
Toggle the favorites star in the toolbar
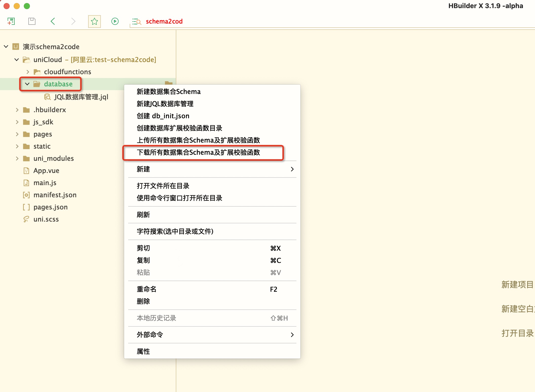click(94, 21)
